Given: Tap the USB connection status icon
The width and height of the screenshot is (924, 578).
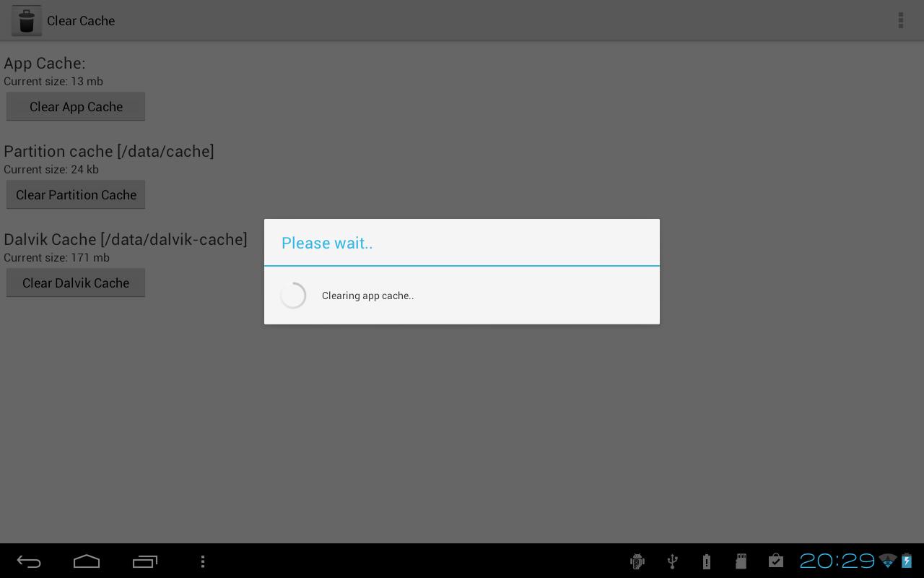Looking at the screenshot, I should (672, 561).
